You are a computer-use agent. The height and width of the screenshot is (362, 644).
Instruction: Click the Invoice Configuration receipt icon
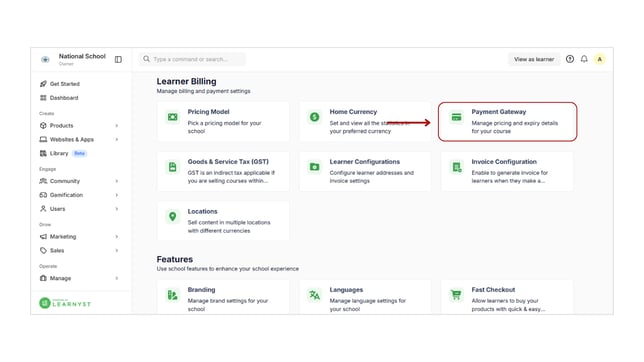pyautogui.click(x=456, y=167)
